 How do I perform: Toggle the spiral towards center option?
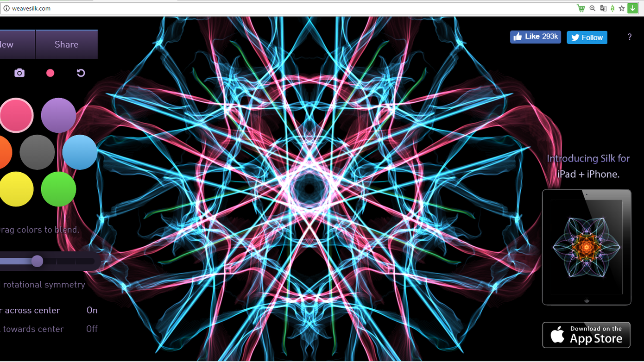point(92,329)
